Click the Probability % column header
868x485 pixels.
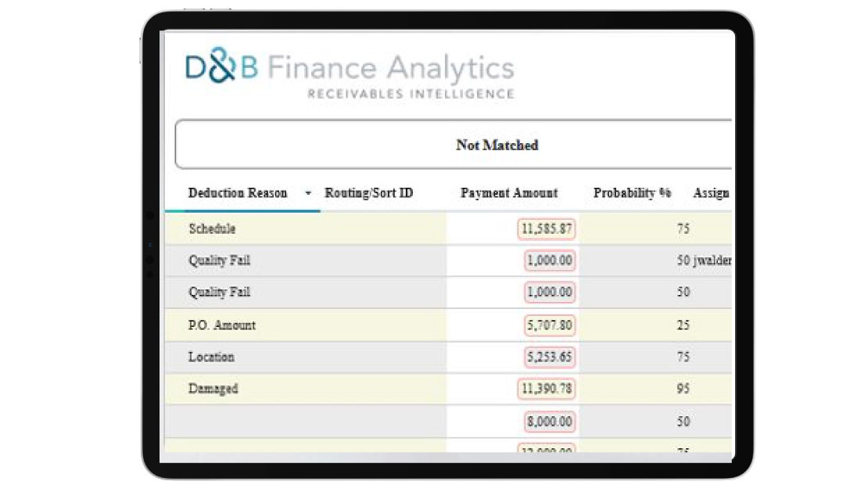(632, 193)
